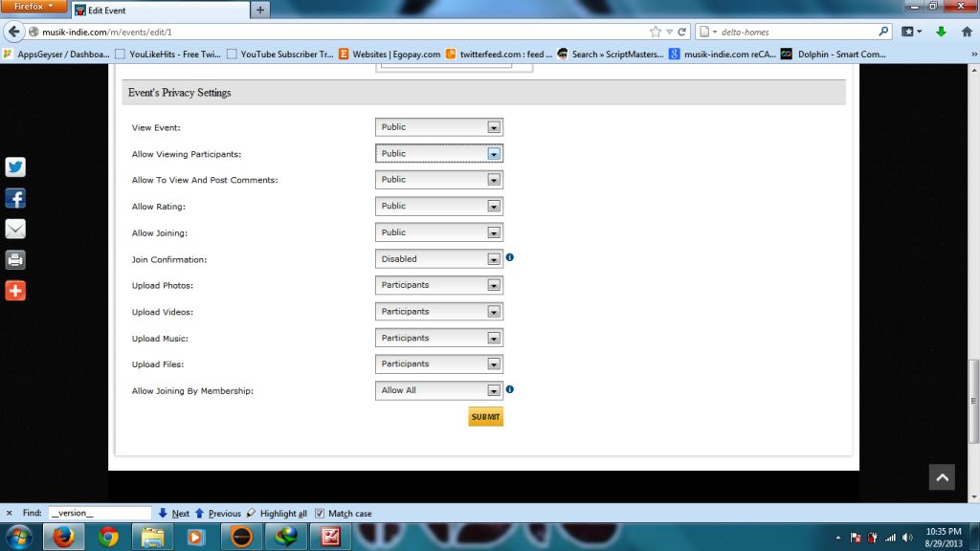Open Dolphin Smart Com bookmark

(834, 55)
